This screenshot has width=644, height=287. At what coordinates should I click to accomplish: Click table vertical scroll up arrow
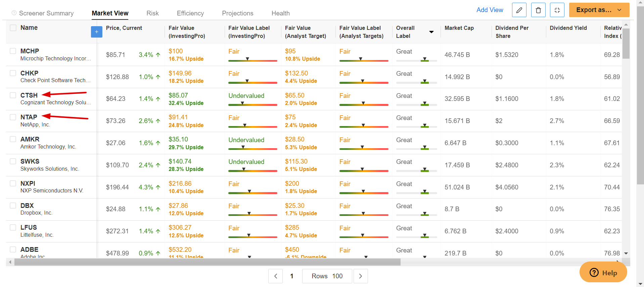[x=626, y=25]
